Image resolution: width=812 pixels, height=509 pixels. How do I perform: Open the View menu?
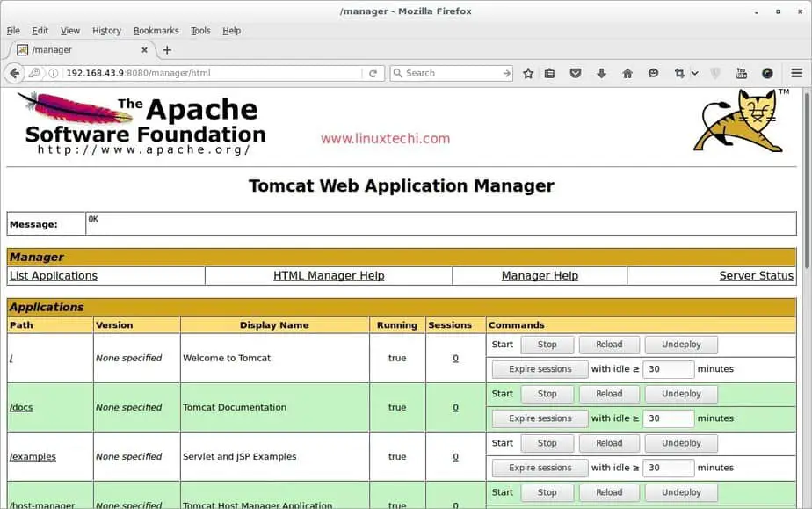[x=70, y=31]
